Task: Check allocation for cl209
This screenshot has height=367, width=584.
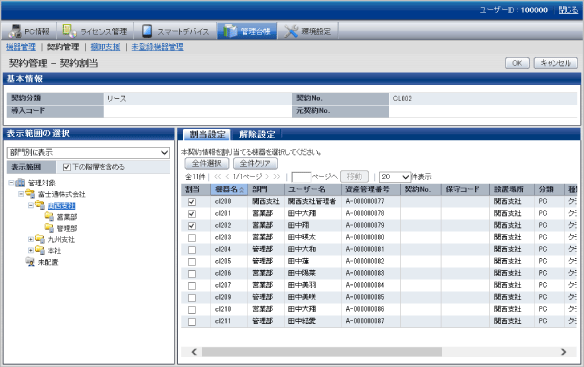Action: (x=192, y=298)
